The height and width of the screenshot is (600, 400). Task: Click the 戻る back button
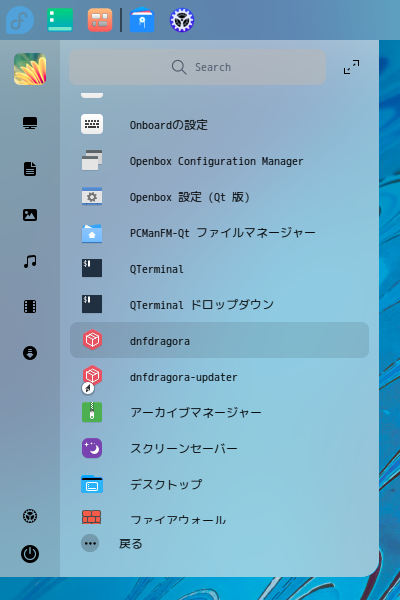130,544
